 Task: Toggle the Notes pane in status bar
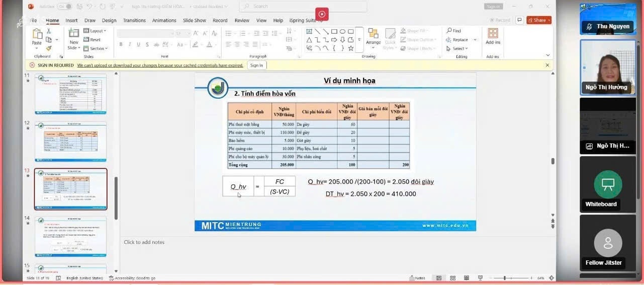(x=417, y=278)
